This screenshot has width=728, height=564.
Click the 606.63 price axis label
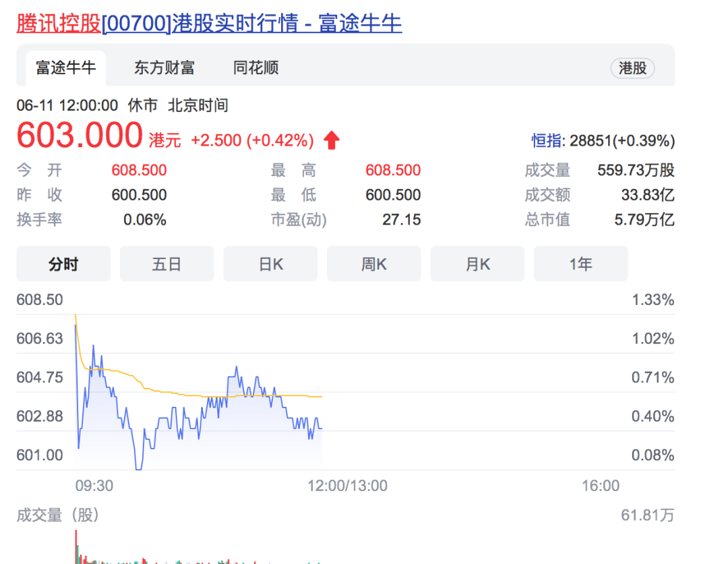40,338
